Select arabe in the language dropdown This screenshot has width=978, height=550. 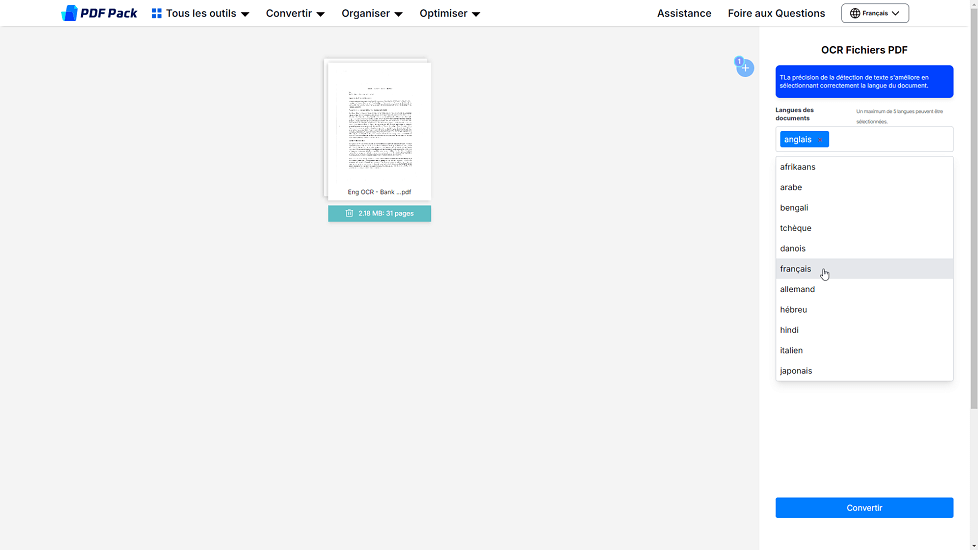pos(791,187)
